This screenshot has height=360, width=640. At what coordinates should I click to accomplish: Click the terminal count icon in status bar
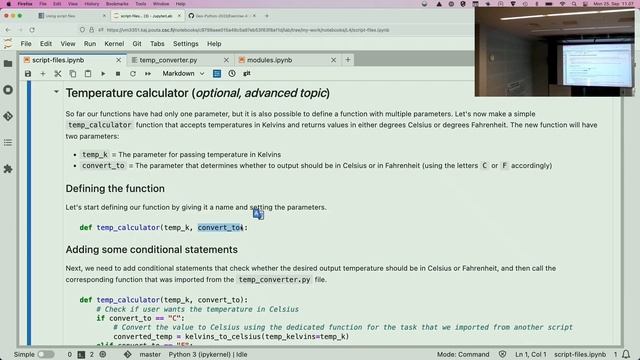[81, 354]
